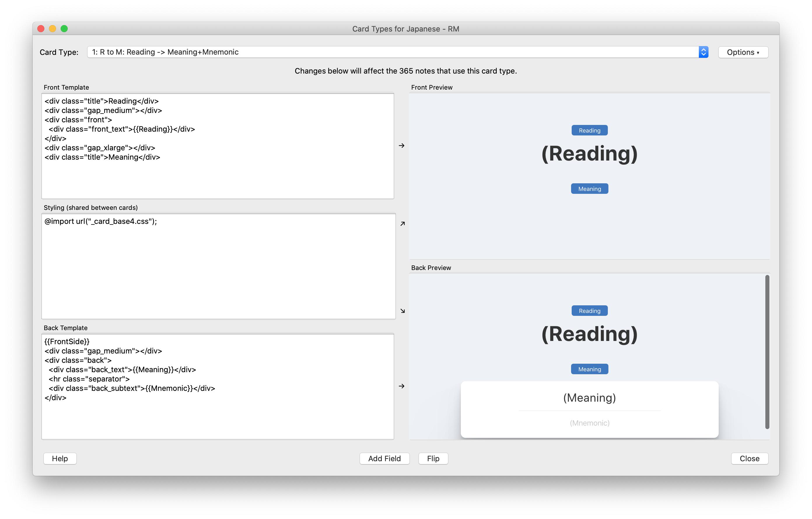Click the front template right-arrow icon

(x=401, y=145)
